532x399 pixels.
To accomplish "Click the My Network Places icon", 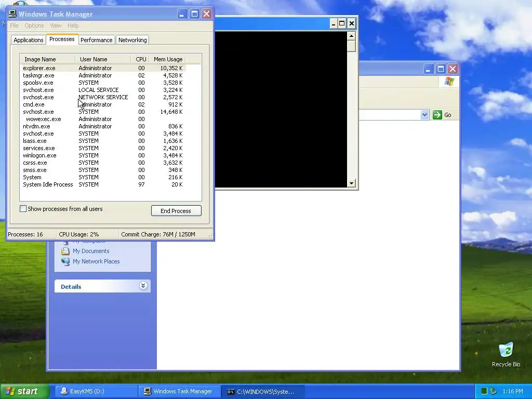I will pos(65,262).
